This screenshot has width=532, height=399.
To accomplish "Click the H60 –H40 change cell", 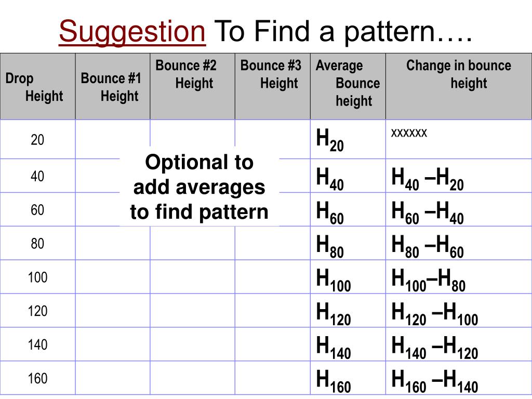I will (459, 209).
